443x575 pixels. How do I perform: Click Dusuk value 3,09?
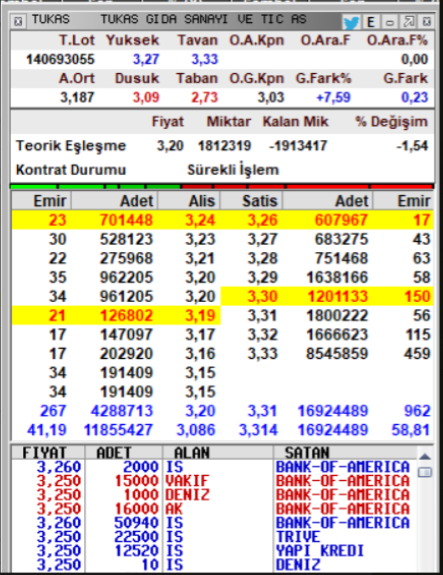tap(146, 98)
